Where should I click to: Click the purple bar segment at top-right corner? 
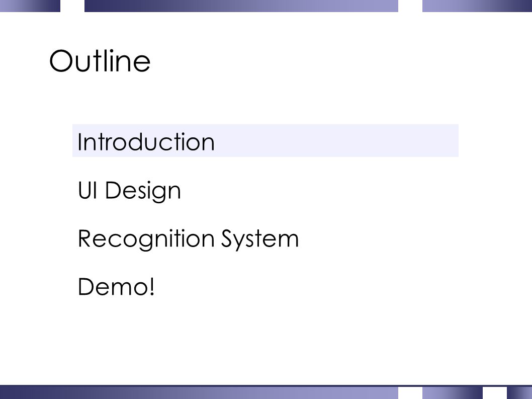click(477, 6)
